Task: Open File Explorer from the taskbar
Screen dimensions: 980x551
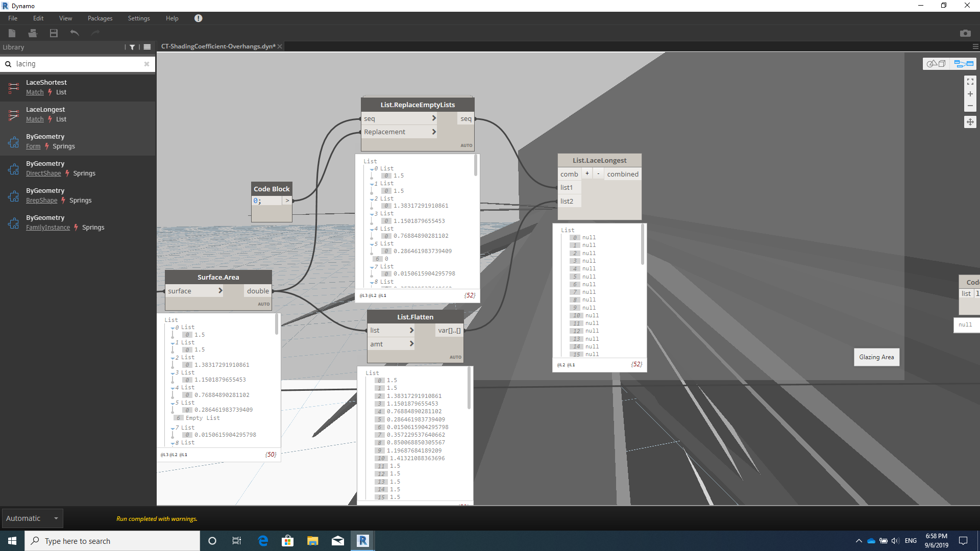Action: [x=312, y=541]
